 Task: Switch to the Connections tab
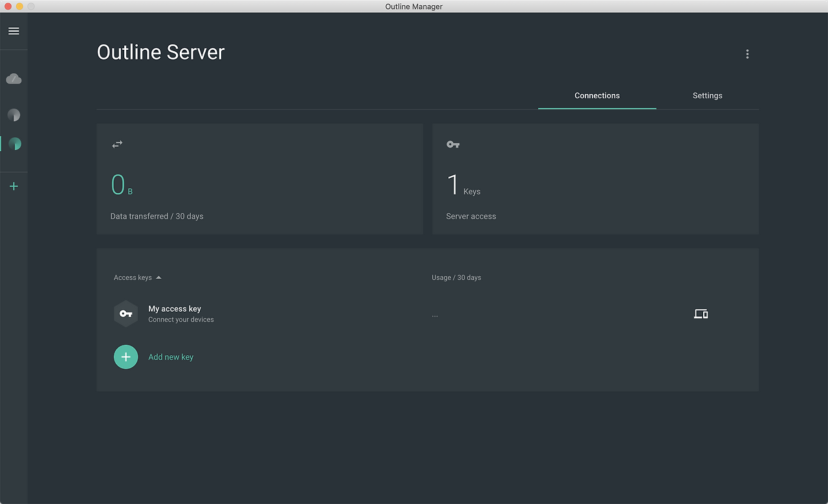pyautogui.click(x=597, y=96)
